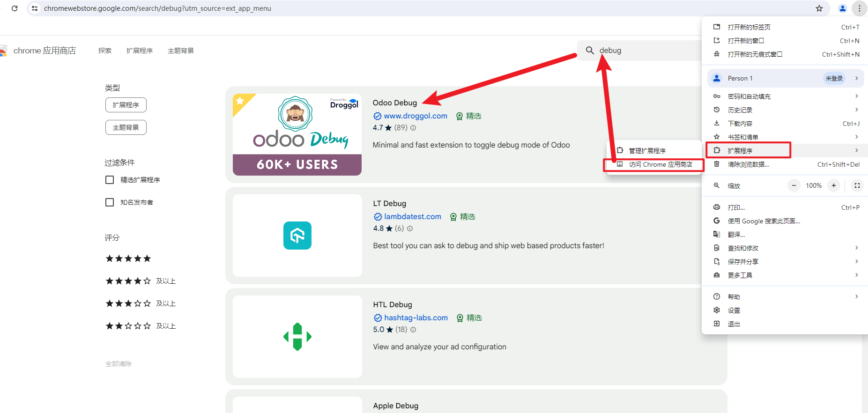Click the Google G icon in the menu
This screenshot has width=868, height=413.
coord(717,221)
